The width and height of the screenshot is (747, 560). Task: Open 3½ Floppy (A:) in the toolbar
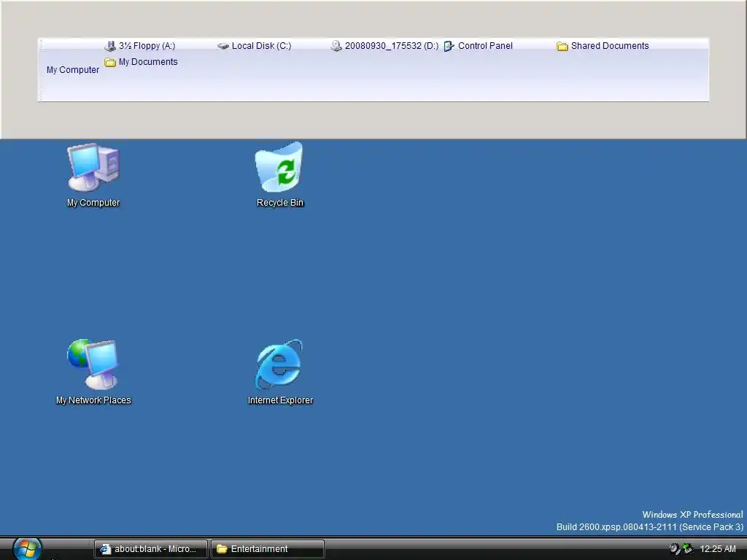(139, 46)
